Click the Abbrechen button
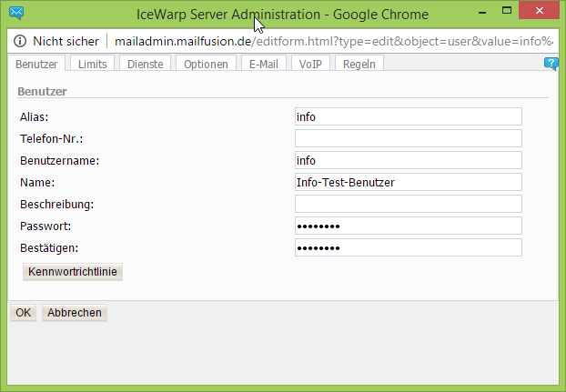Screen dimensions: 566x392 pos(75,312)
